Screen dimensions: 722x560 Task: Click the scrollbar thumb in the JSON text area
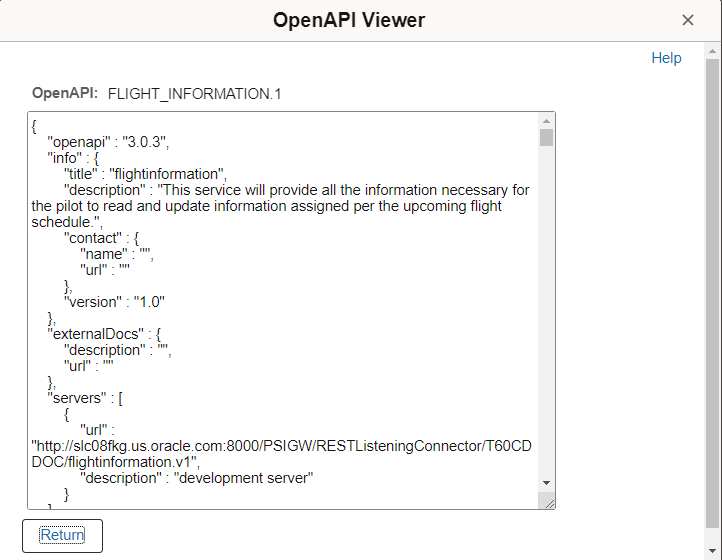547,137
